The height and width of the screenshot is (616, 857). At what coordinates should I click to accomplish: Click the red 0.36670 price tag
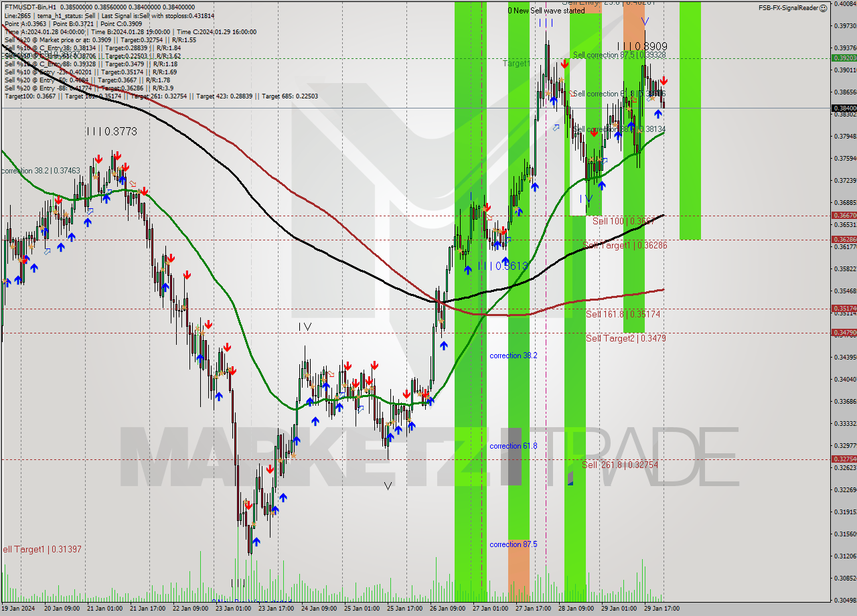click(844, 215)
